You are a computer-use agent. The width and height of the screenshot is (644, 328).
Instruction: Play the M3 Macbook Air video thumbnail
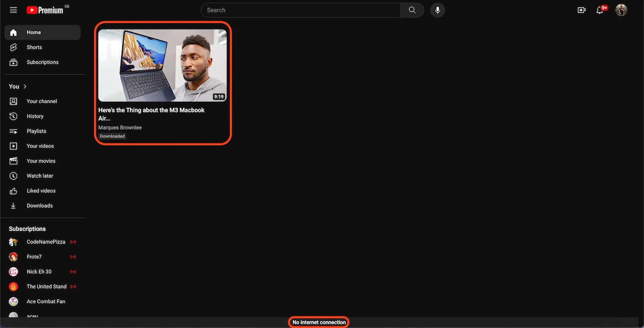162,65
